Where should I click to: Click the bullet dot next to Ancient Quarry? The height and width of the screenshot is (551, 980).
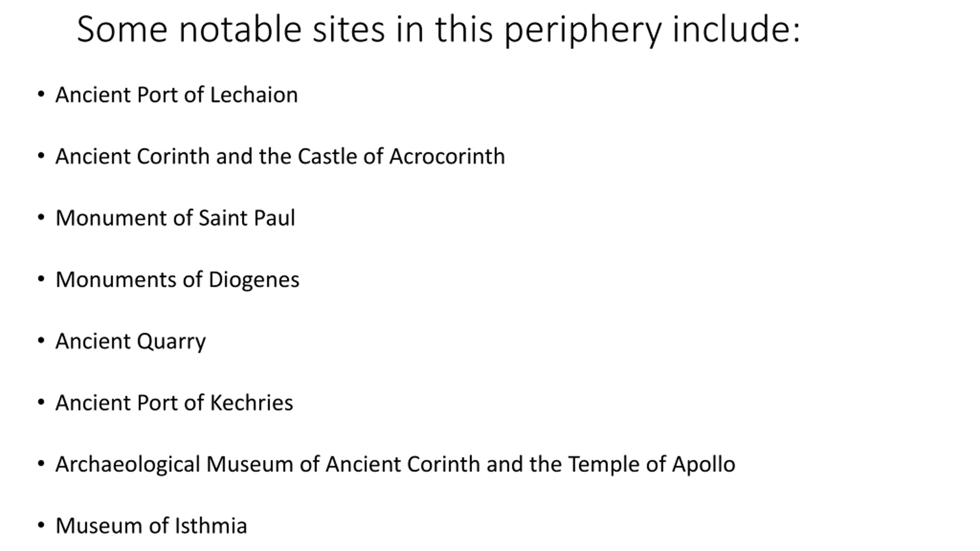pos(41,341)
